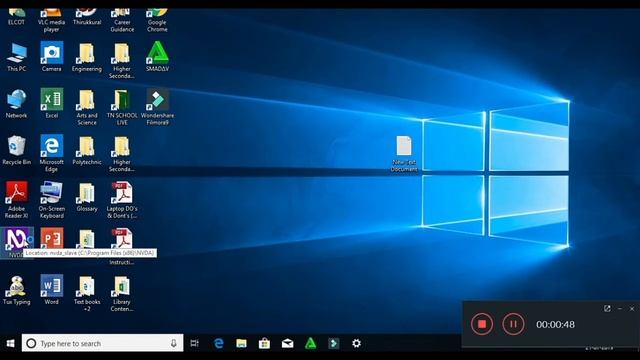
Task: Select the PowerPoint desktop shortcut
Action: click(52, 238)
